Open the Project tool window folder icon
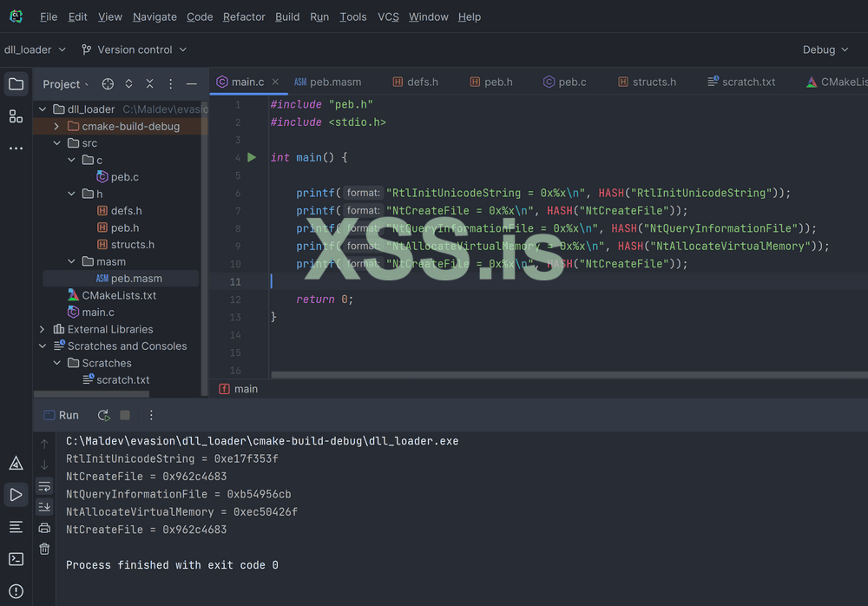This screenshot has height=606, width=868. 16,84
